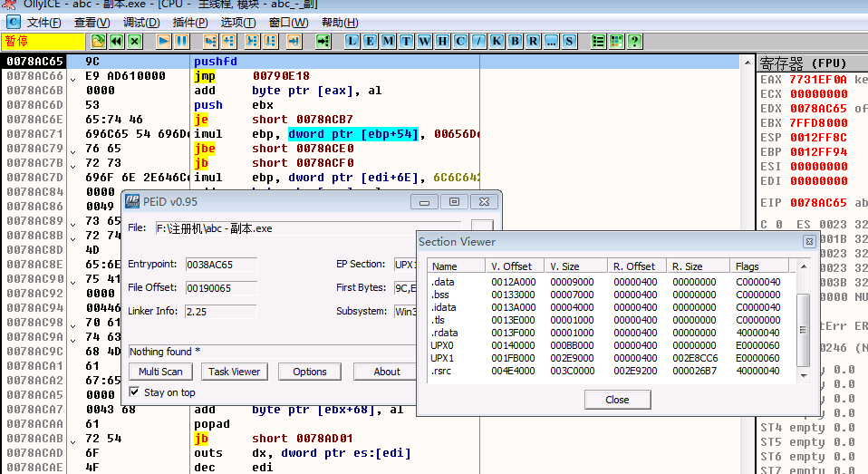Open the 窗口(W) menu
868x474 pixels.
(288, 23)
